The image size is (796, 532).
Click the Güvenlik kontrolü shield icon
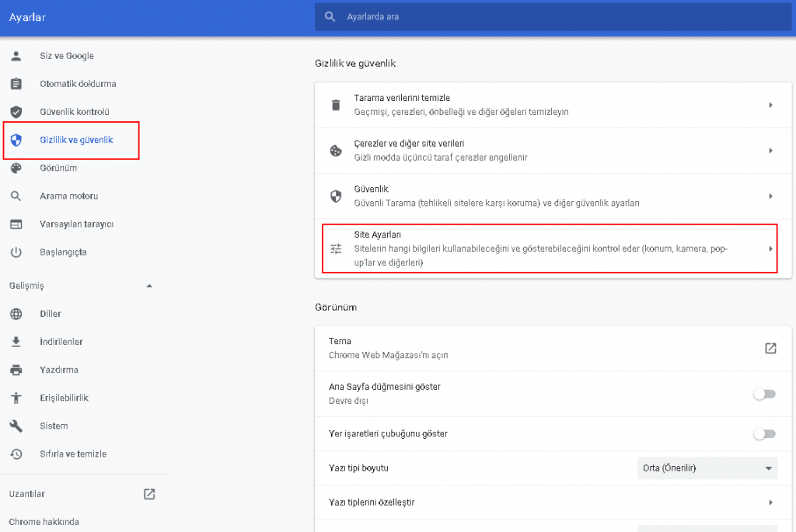pyautogui.click(x=16, y=112)
